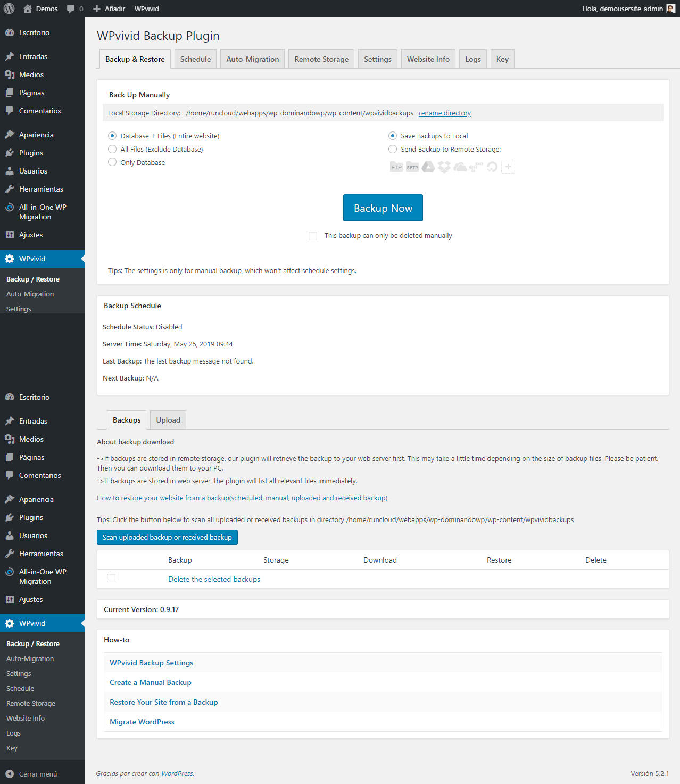Open the 'How to restore your website' link
Image resolution: width=680 pixels, height=784 pixels.
242,498
